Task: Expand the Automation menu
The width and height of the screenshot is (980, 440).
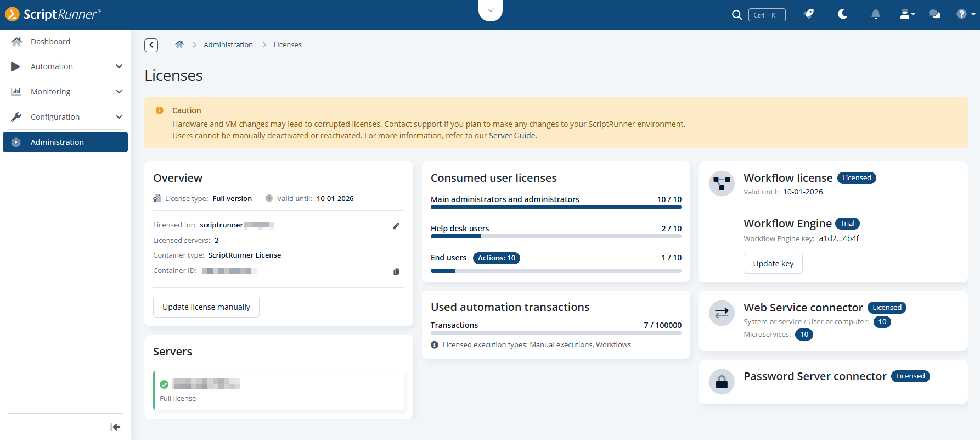Action: pyautogui.click(x=65, y=66)
